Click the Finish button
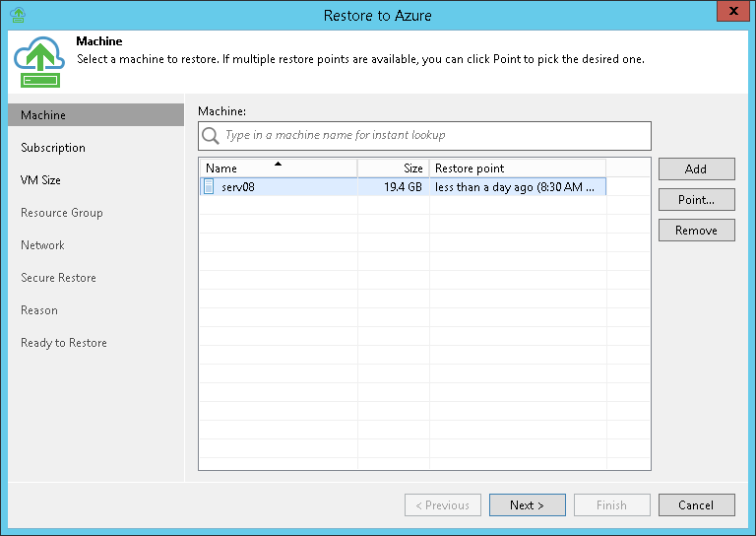 [x=611, y=505]
